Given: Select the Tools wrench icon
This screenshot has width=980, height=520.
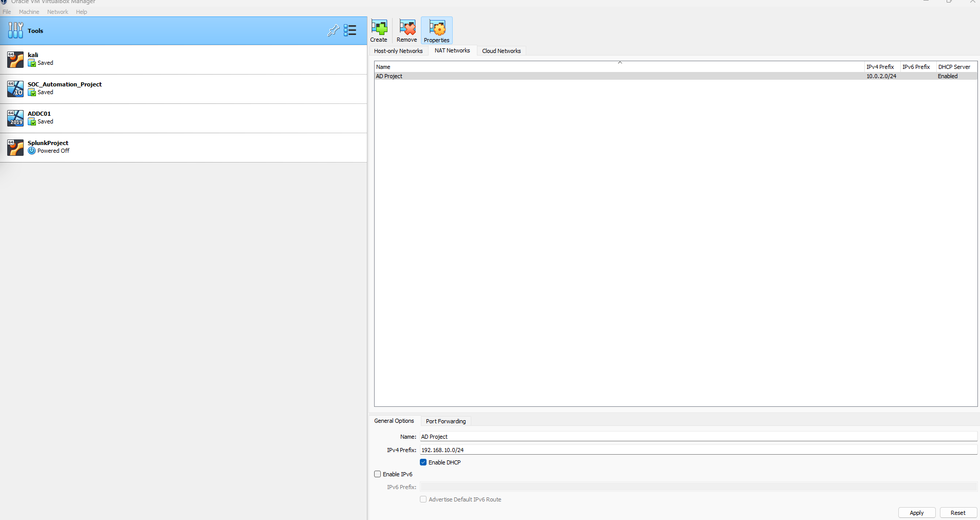Looking at the screenshot, I should click(x=15, y=31).
